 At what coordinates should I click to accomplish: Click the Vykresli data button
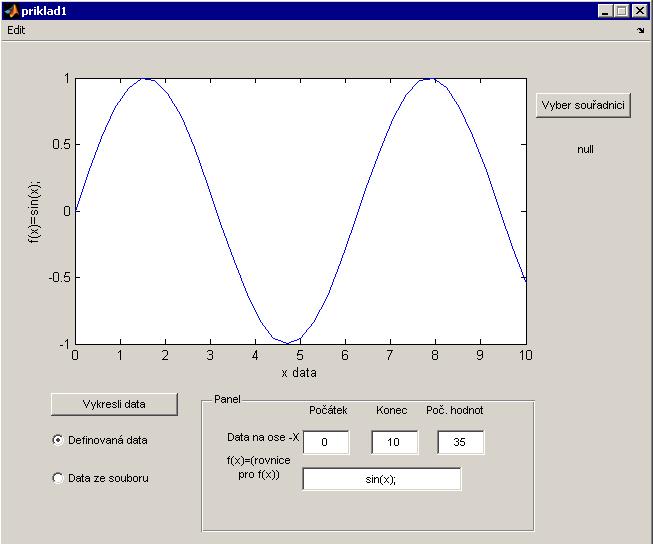point(114,404)
